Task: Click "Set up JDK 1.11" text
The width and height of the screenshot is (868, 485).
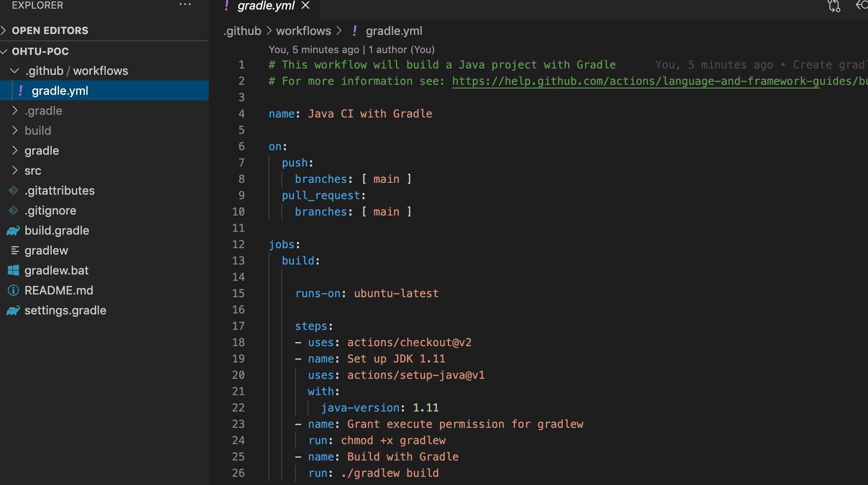Action: [x=396, y=359]
